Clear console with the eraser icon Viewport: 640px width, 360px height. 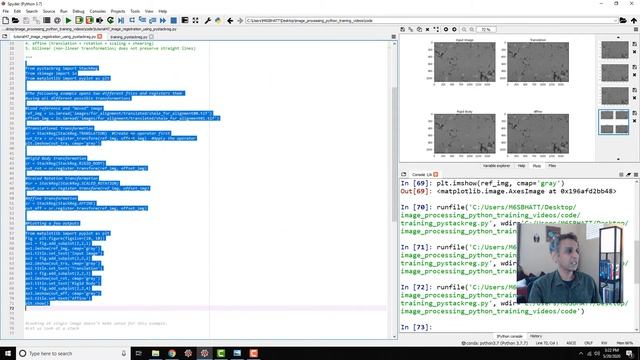[x=629, y=174]
